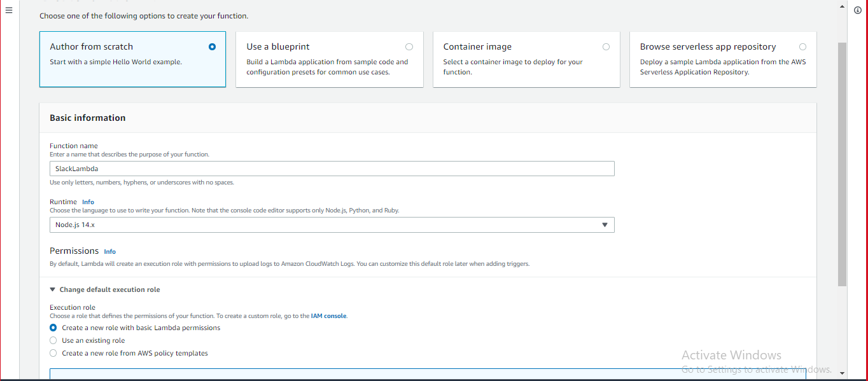Click the scrollbar down arrow
The width and height of the screenshot is (868, 381).
point(842,373)
